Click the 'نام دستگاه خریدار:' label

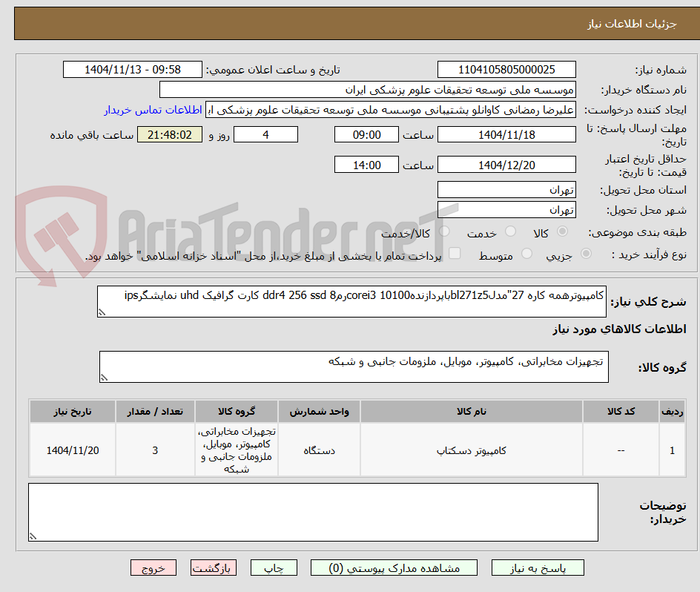click(644, 91)
